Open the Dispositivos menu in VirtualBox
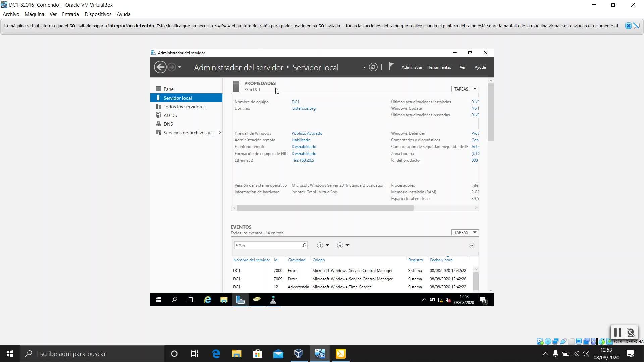 (98, 14)
